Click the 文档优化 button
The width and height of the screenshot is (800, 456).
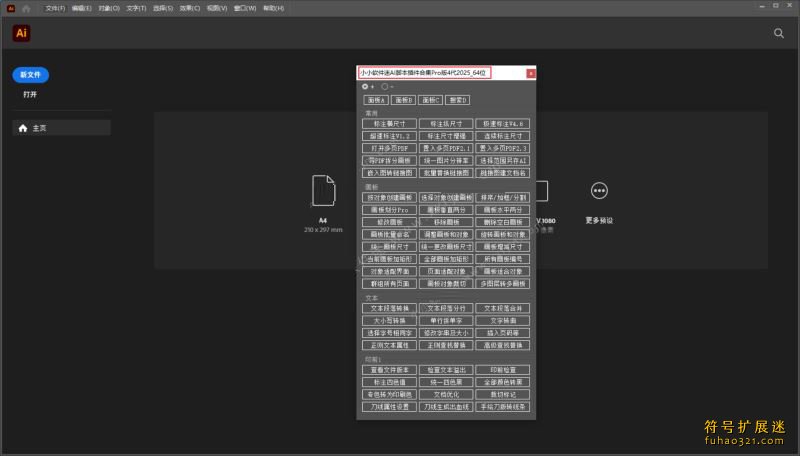coord(445,394)
